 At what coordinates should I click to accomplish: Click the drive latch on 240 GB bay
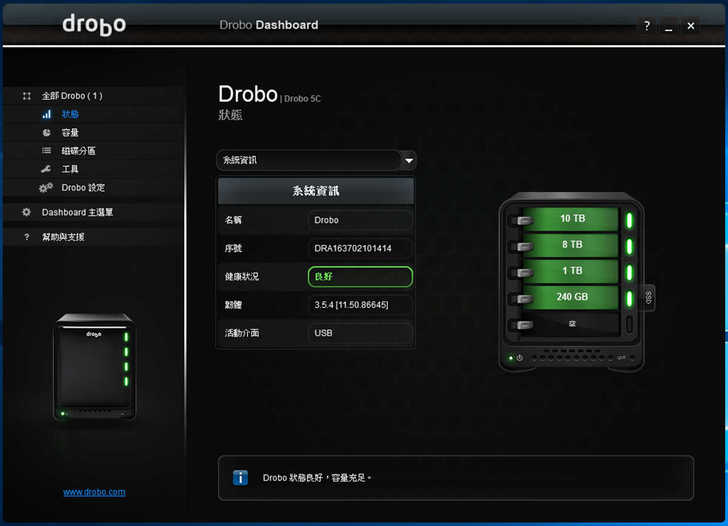click(523, 299)
